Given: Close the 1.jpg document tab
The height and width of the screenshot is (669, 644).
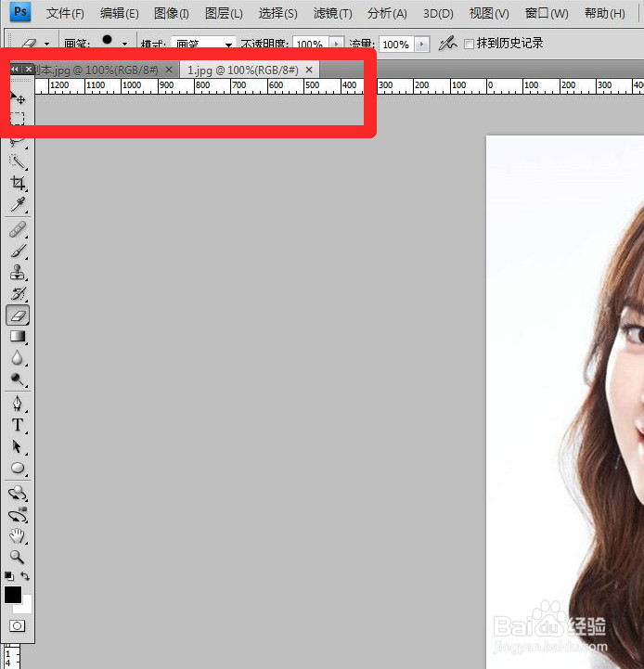Looking at the screenshot, I should pyautogui.click(x=309, y=70).
